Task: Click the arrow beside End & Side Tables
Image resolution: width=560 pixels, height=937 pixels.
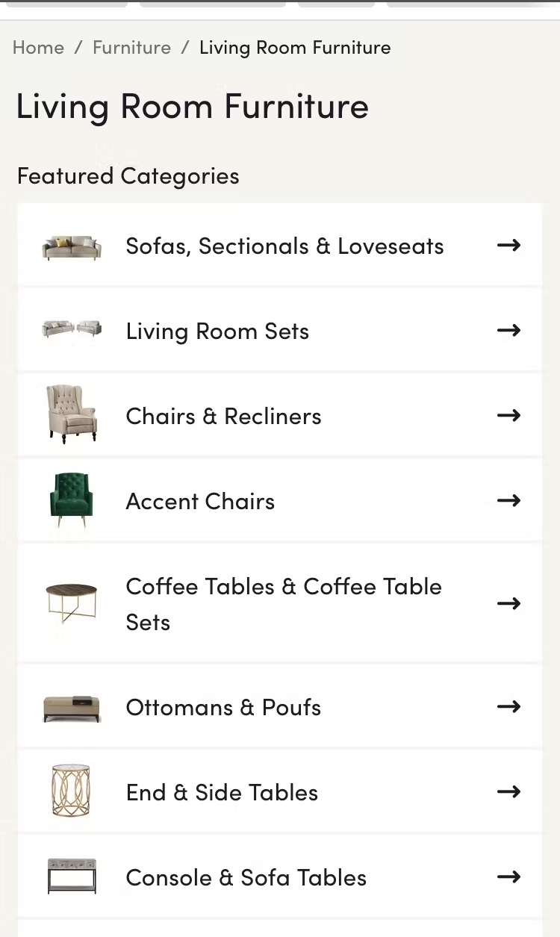Action: (508, 791)
